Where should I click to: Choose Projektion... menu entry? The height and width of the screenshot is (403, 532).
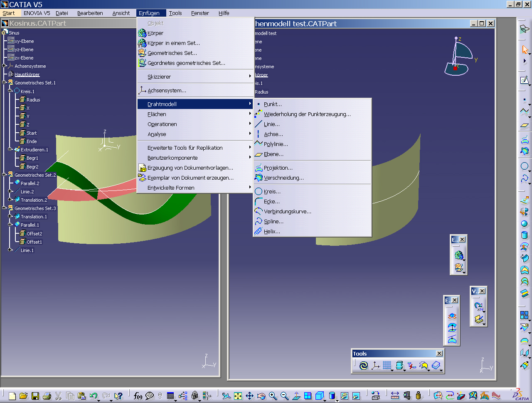[x=312, y=168]
